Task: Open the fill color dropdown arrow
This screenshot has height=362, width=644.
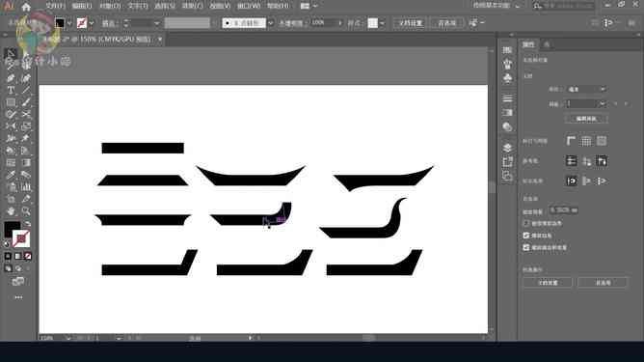Action: pyautogui.click(x=68, y=23)
